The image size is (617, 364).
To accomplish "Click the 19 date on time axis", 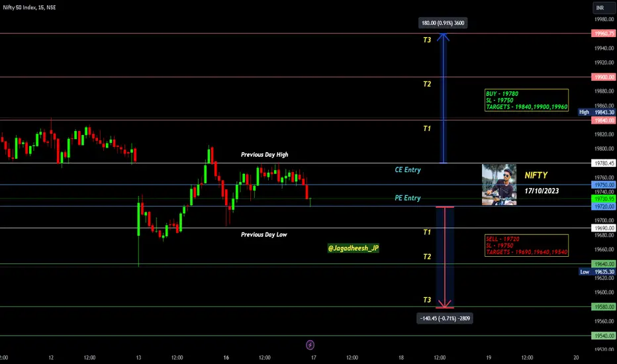I will [x=489, y=357].
